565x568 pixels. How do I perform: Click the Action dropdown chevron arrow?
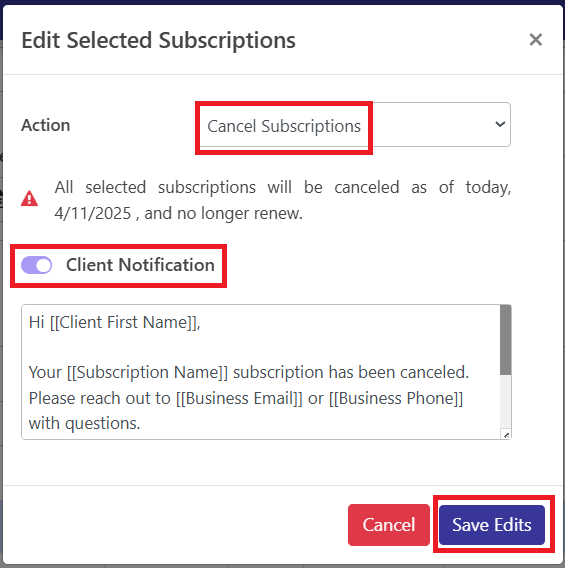pyautogui.click(x=500, y=124)
